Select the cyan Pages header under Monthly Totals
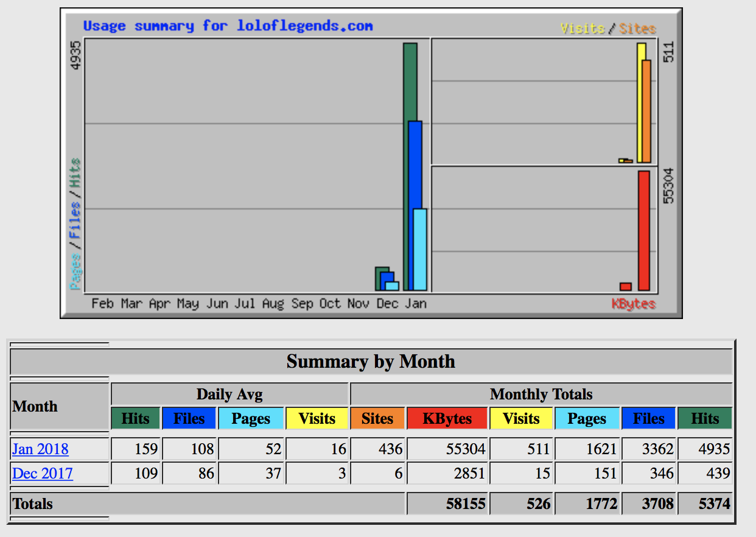This screenshot has width=756, height=537. [587, 418]
